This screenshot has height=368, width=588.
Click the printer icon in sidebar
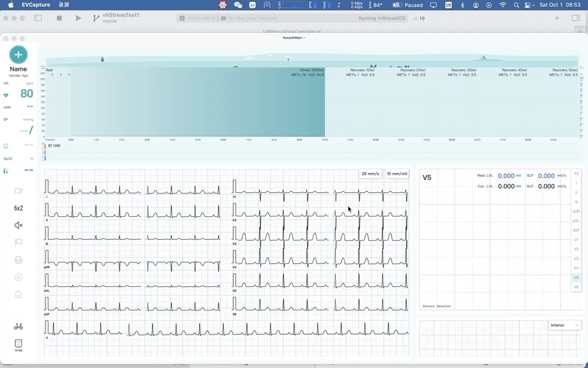18,260
